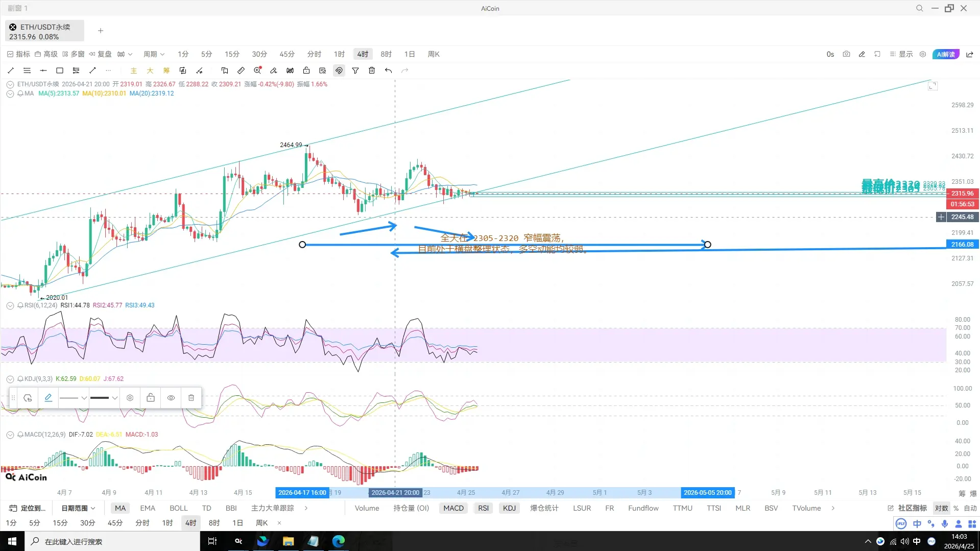Toggle automatic scale 自动
Screen dimensions: 980x551
(x=970, y=508)
